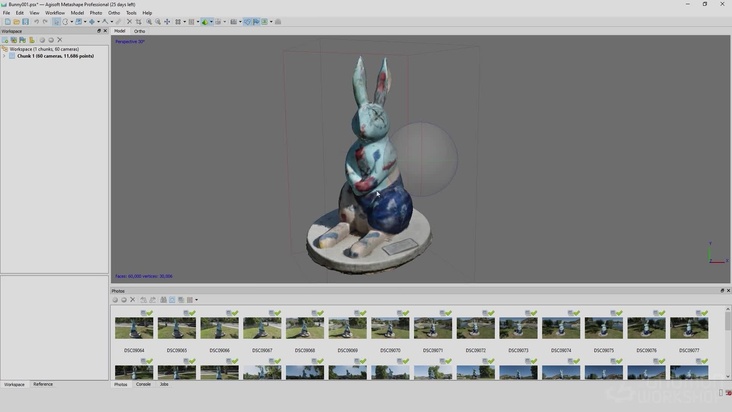This screenshot has width=732, height=412.
Task: Open the Reference pane tab
Action: point(43,384)
